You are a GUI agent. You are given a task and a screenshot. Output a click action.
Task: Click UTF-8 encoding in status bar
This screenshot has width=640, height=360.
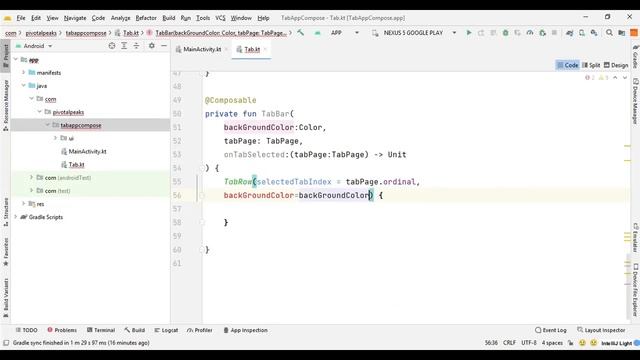coord(529,343)
